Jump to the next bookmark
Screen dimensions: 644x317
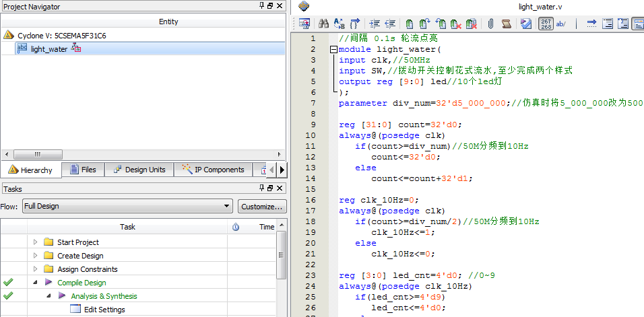pyautogui.click(x=424, y=24)
